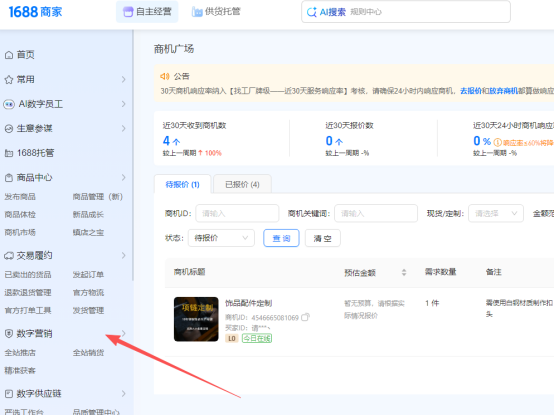This screenshot has width=554, height=415.
Task: Collapse the 商品中心 section arrow
Action: click(x=123, y=177)
